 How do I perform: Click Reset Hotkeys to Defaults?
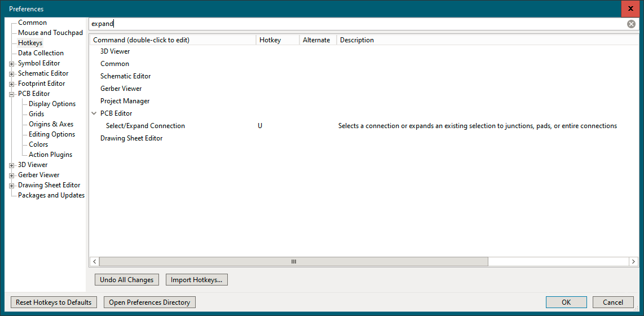[x=54, y=302]
